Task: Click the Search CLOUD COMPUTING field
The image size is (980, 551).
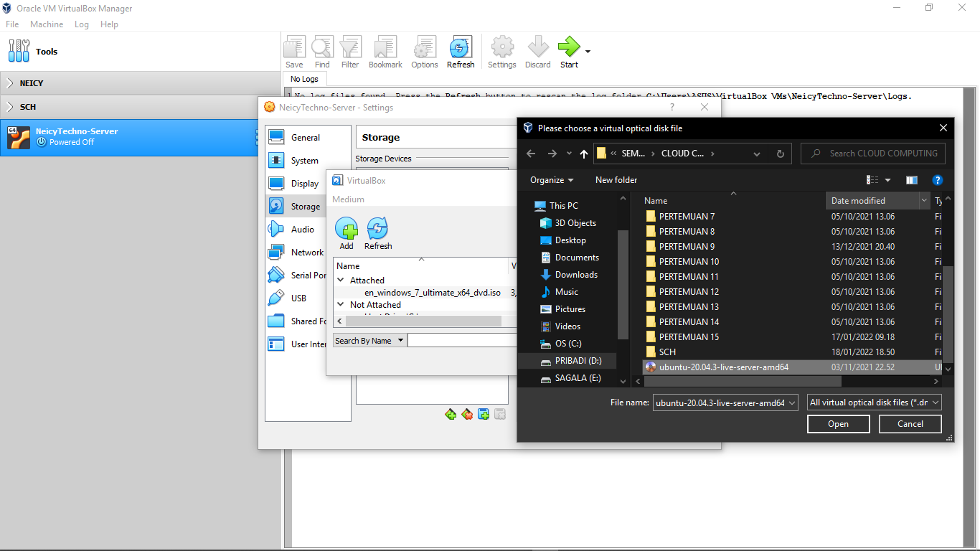Action: [873, 154]
